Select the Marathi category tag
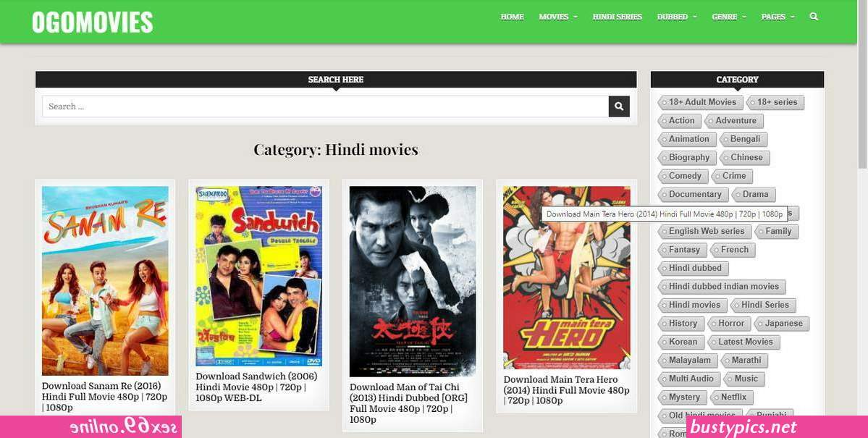This screenshot has width=868, height=438. click(744, 361)
